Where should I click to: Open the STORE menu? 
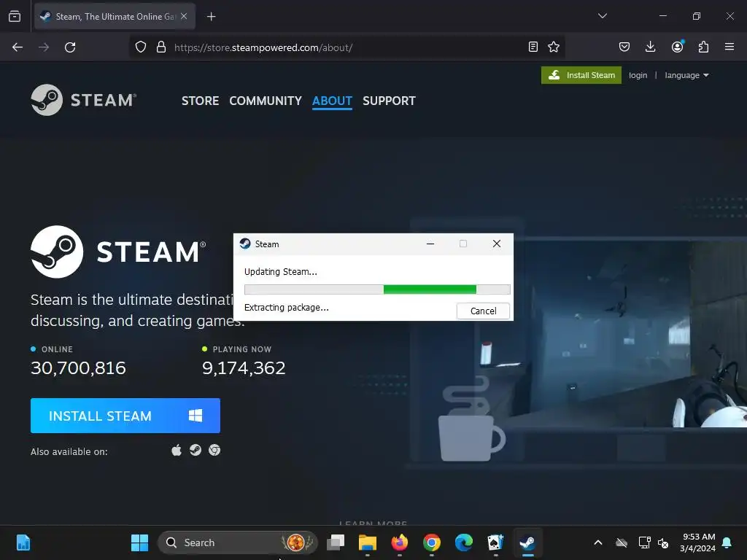click(200, 101)
